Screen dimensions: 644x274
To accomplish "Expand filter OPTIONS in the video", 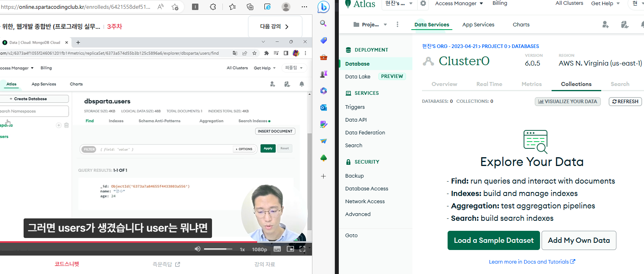I will (x=244, y=149).
